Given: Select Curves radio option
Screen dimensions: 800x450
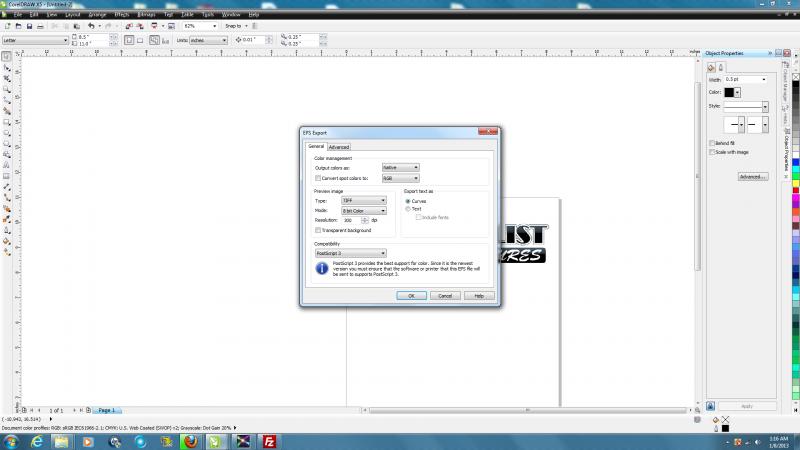Looking at the screenshot, I should (x=408, y=201).
